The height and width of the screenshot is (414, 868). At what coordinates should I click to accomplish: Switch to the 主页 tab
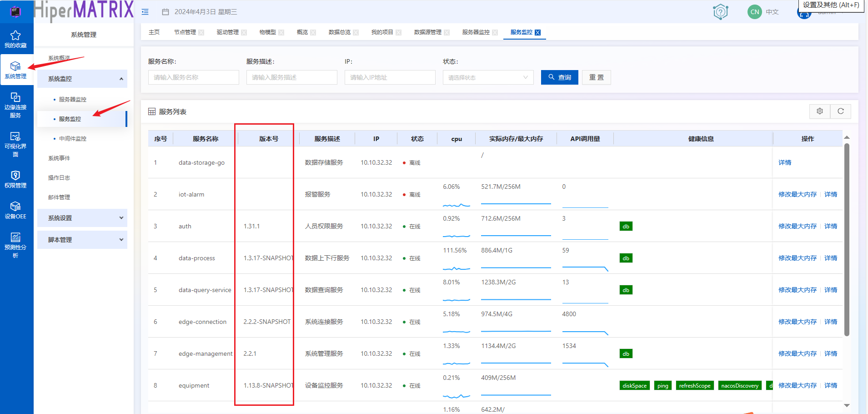(154, 32)
